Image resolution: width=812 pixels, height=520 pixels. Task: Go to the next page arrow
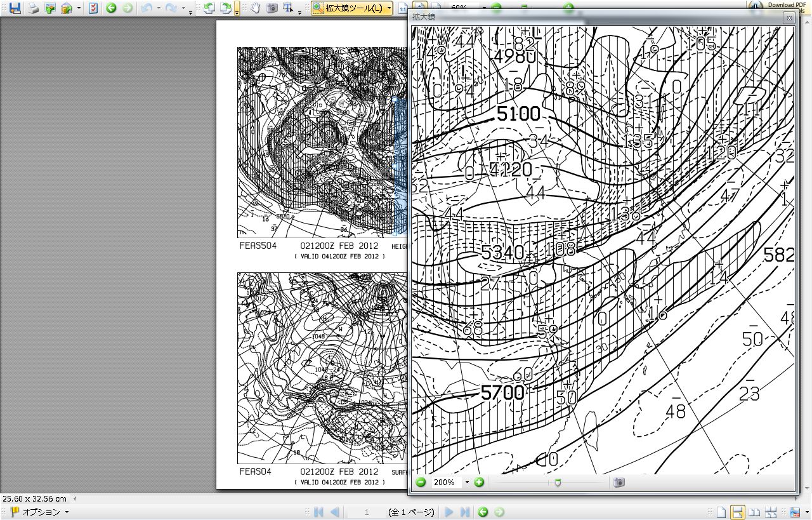[449, 512]
